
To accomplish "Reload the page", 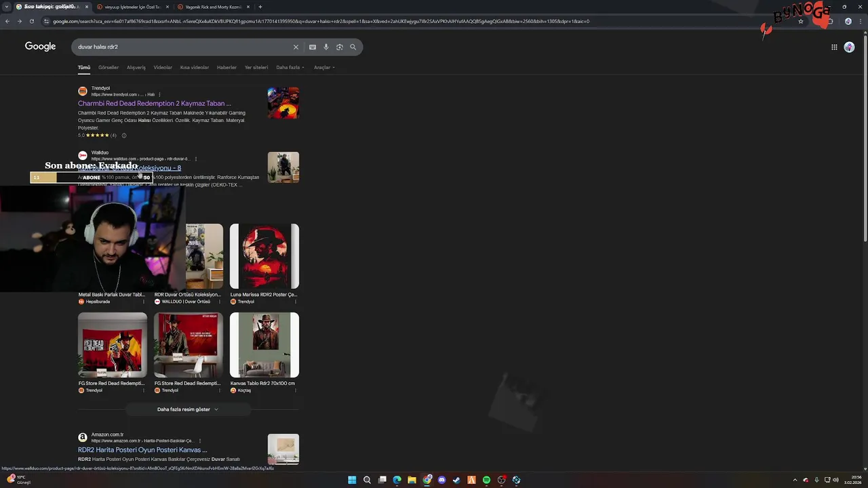I will pyautogui.click(x=31, y=21).
